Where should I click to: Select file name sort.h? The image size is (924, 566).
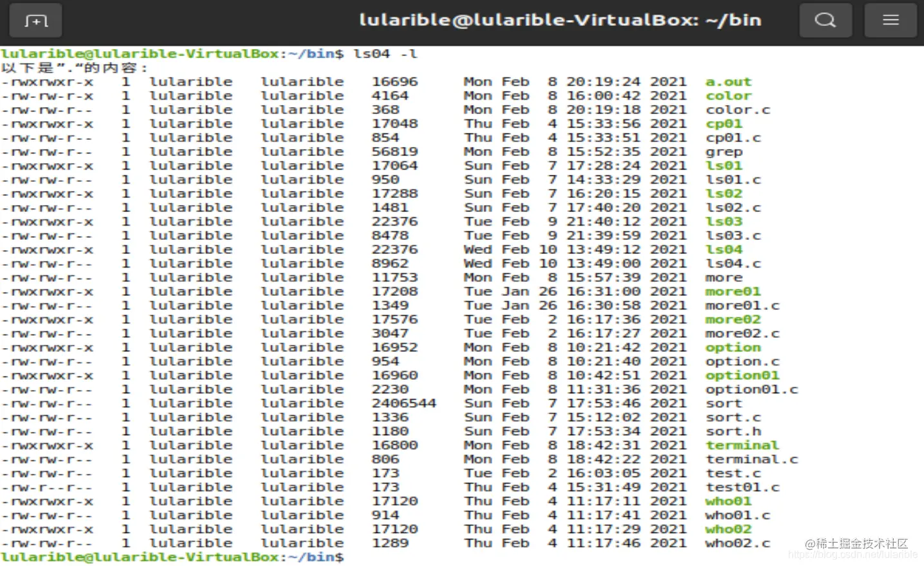733,431
